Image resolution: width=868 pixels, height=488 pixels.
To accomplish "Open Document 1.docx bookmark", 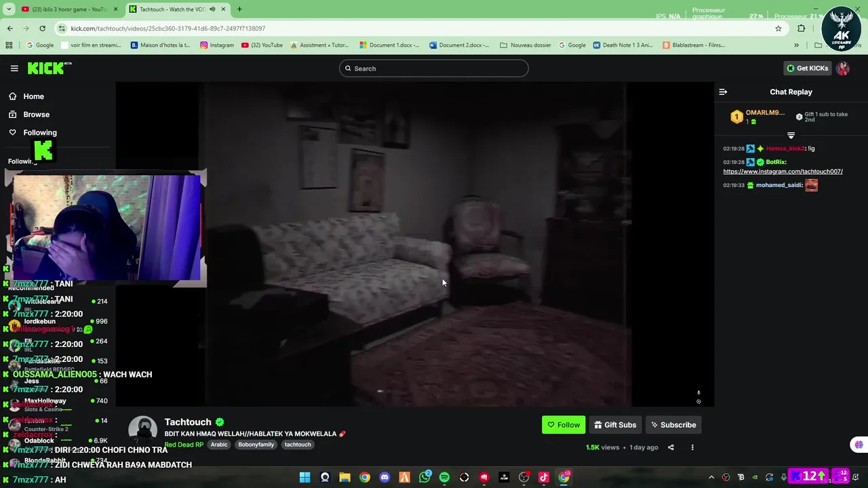I will tap(390, 45).
